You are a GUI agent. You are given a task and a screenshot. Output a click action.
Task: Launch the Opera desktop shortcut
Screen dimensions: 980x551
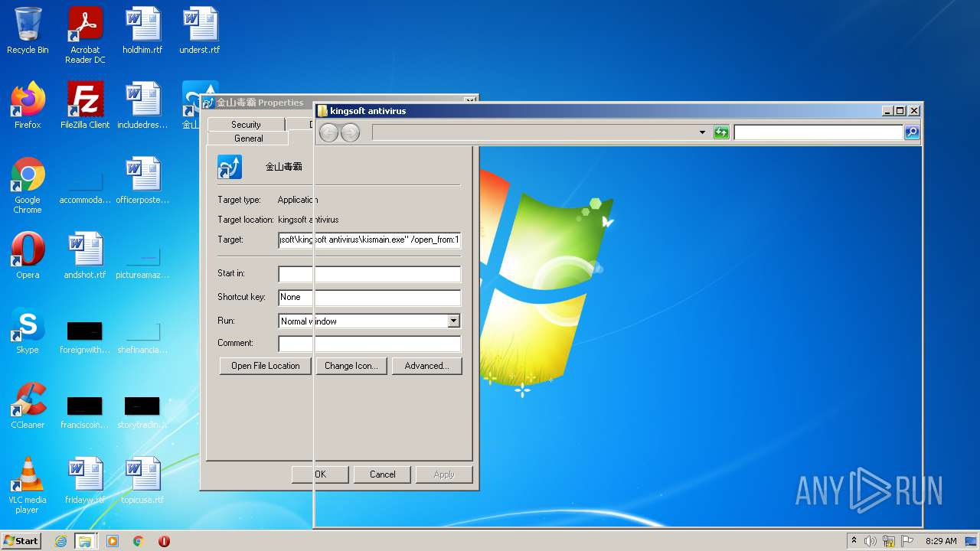tap(28, 256)
